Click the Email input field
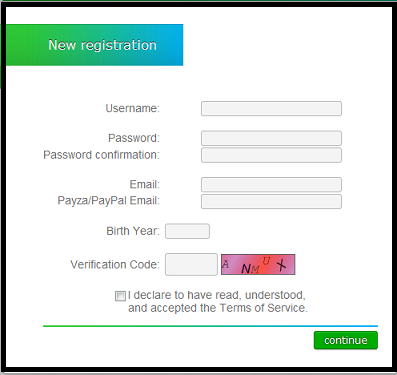This screenshot has height=375, width=397. 271,184
